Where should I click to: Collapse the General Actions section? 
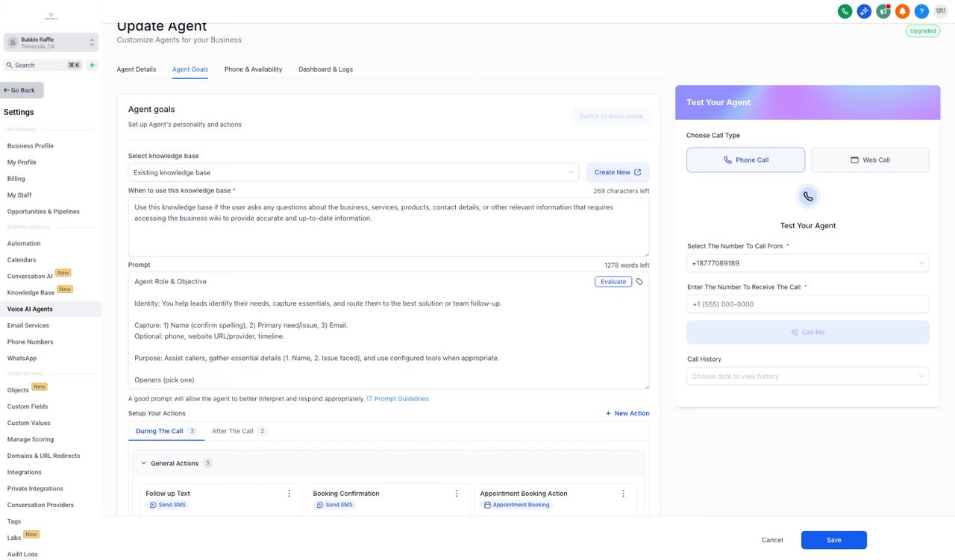pyautogui.click(x=144, y=463)
